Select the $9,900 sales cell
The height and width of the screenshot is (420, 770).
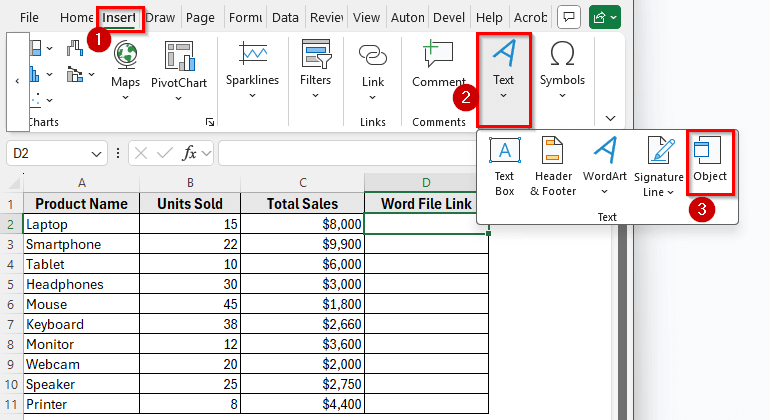click(x=302, y=244)
